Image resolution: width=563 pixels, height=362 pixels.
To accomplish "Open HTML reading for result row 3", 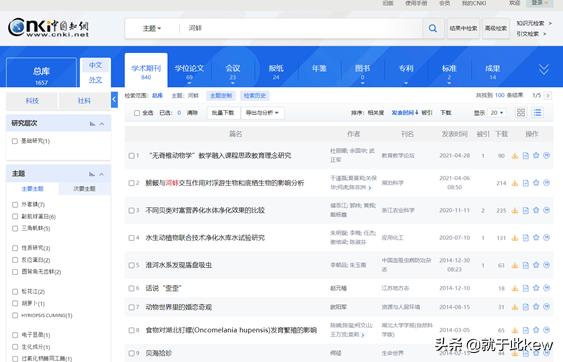I will click(526, 210).
